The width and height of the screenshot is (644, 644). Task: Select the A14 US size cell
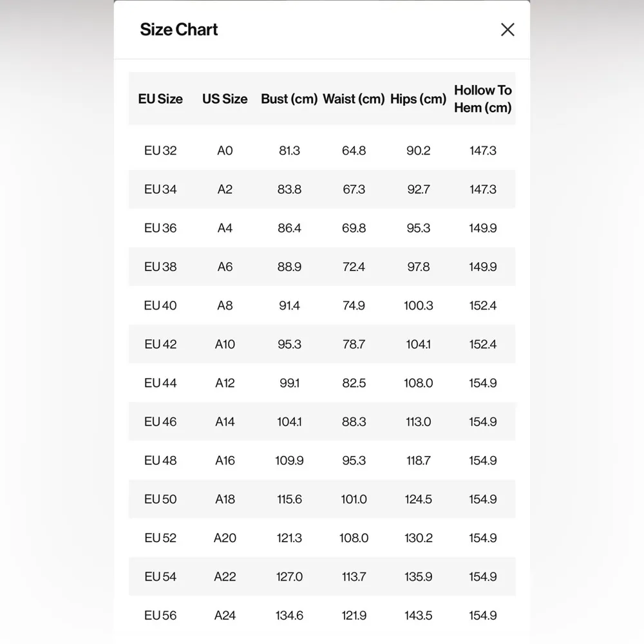(x=225, y=422)
